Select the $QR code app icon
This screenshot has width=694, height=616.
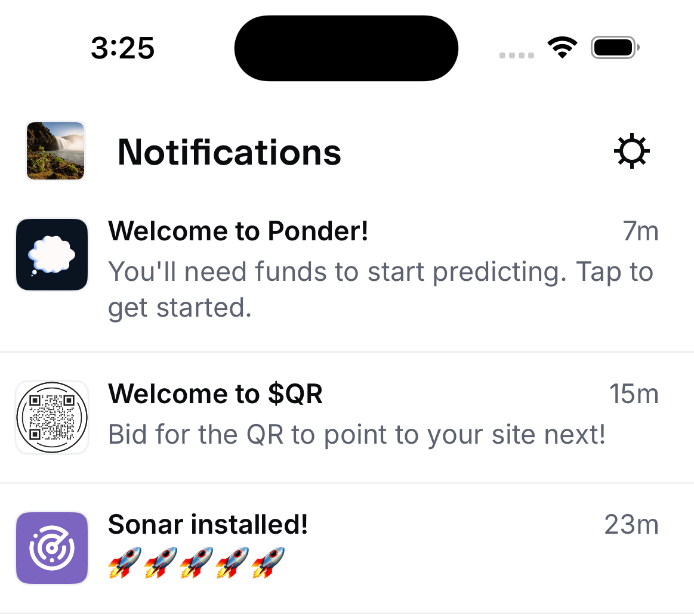tap(52, 417)
